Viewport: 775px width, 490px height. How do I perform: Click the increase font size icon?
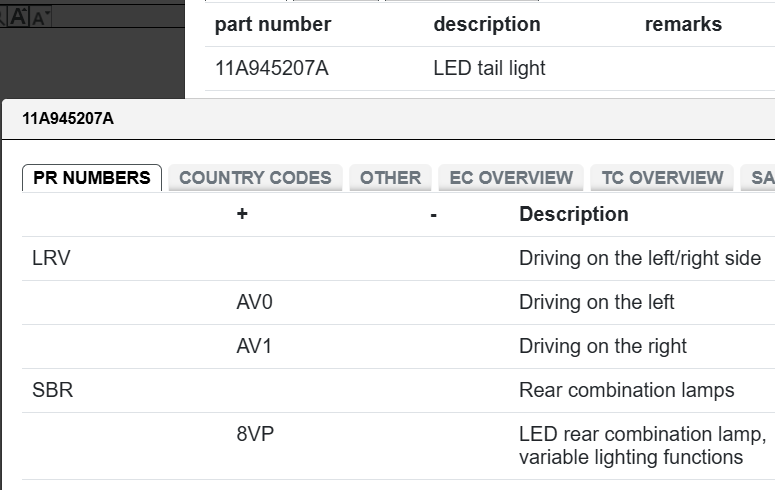pyautogui.click(x=18, y=16)
